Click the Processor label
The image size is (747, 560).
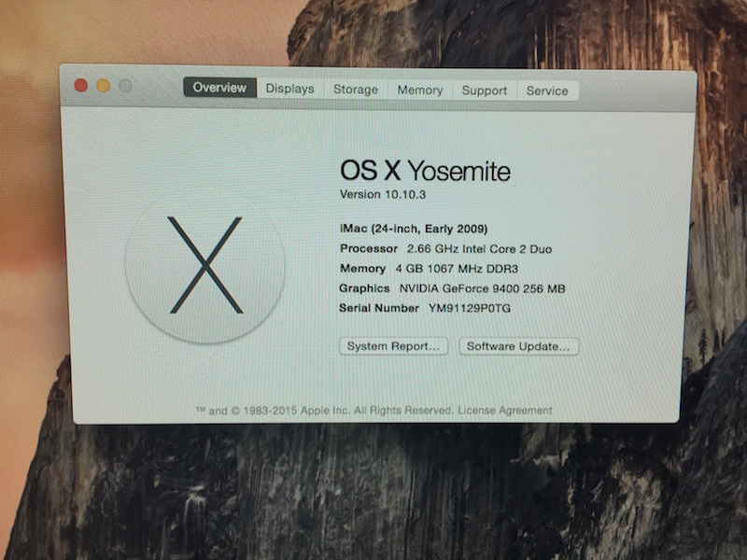pyautogui.click(x=369, y=248)
